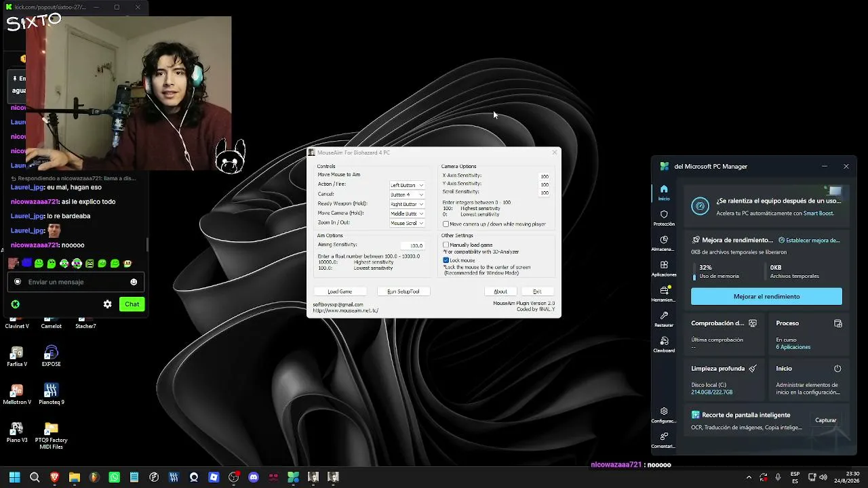Viewport: 868px width, 488px height.
Task: Click Exit in MouseAim dialog
Action: (x=537, y=291)
